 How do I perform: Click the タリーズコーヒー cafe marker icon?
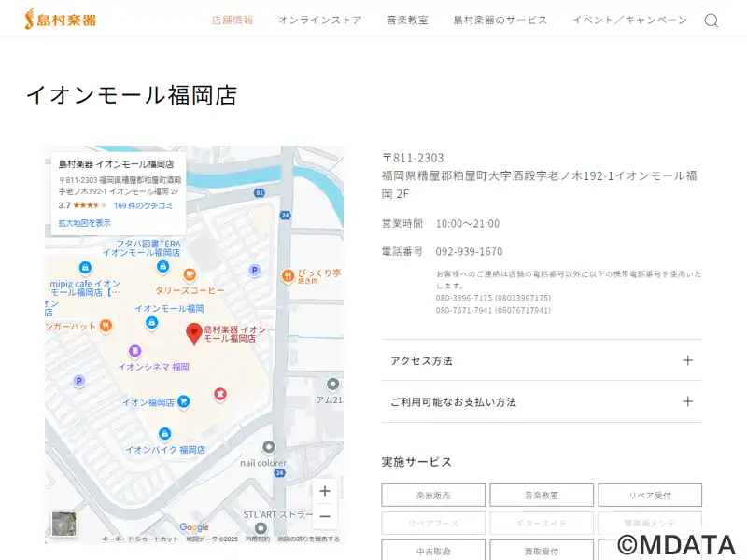point(190,274)
